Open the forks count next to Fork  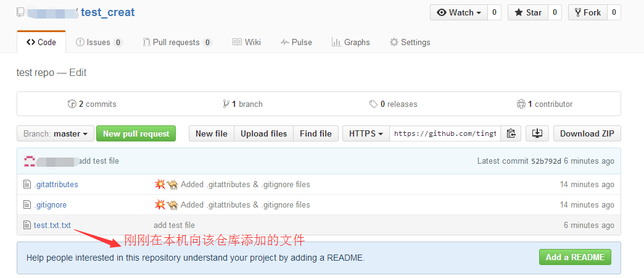pyautogui.click(x=614, y=12)
